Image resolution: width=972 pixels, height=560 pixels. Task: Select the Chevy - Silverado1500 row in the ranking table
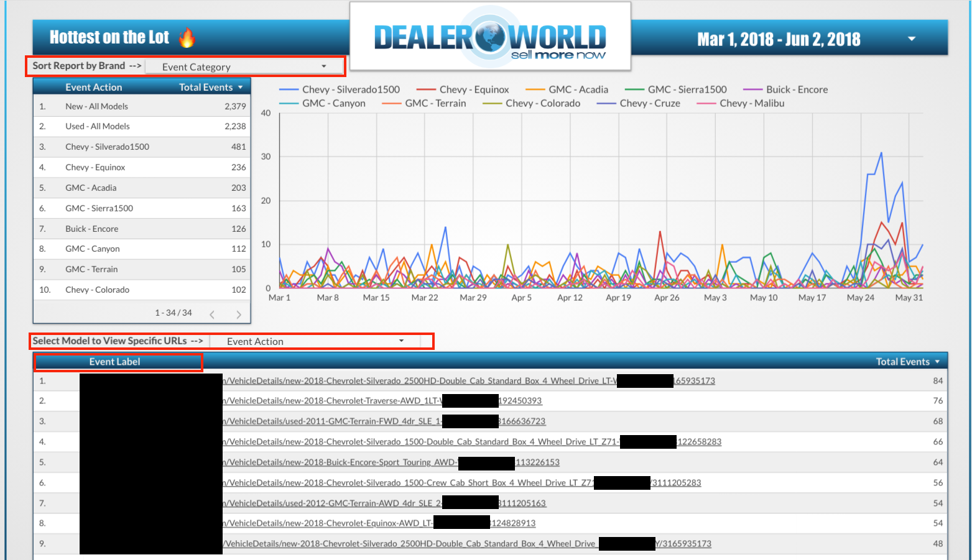[107, 147]
